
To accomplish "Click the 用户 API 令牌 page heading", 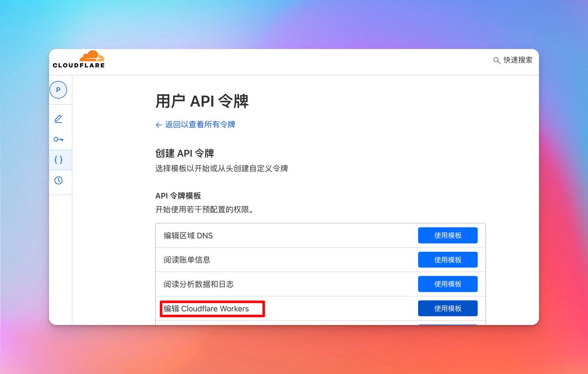I will [x=202, y=101].
